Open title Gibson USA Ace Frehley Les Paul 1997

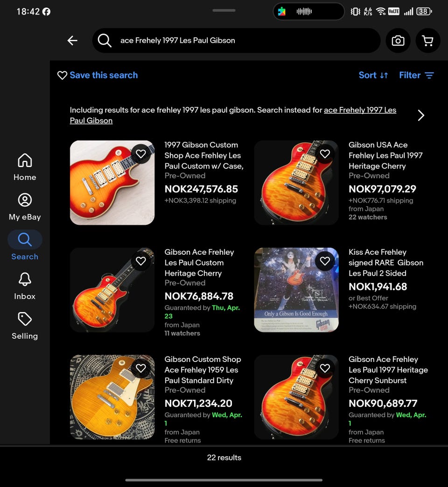pyautogui.click(x=385, y=155)
